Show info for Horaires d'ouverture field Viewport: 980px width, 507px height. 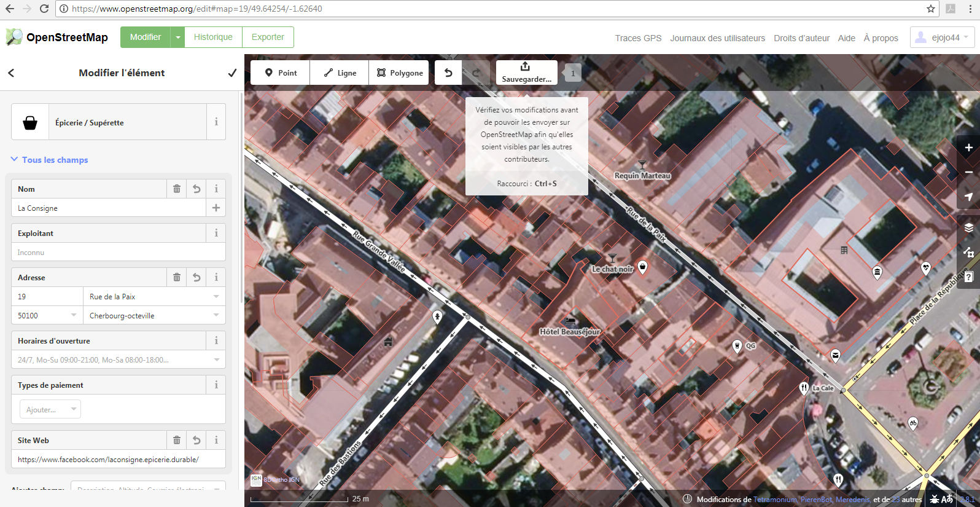tap(216, 340)
